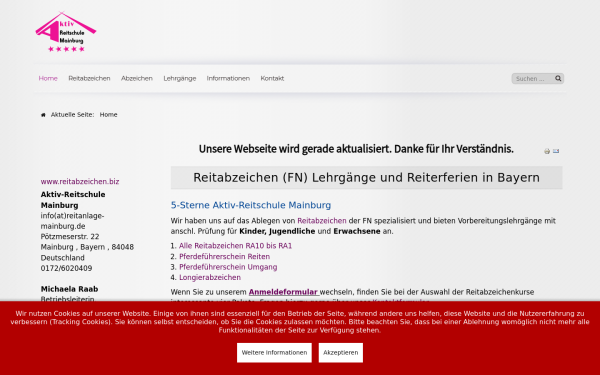Open the Abzeichen menu item
The image size is (600, 375).
click(x=137, y=78)
